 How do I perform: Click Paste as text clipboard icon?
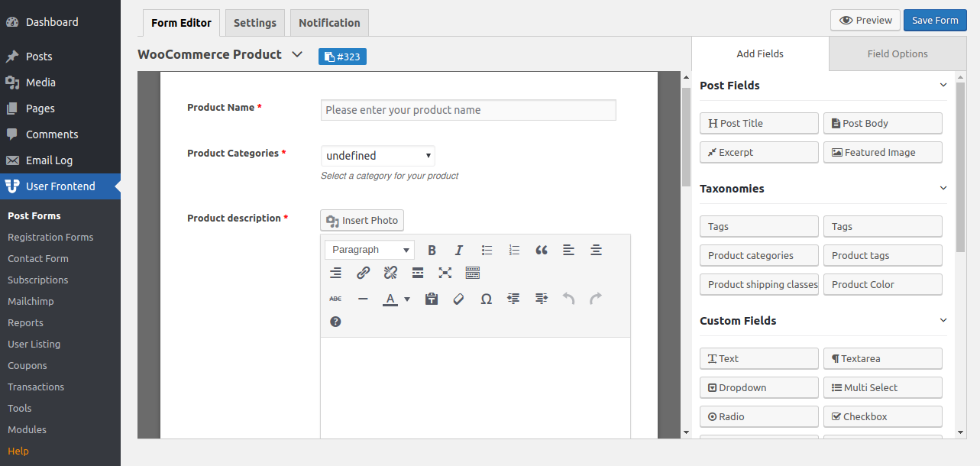(432, 299)
